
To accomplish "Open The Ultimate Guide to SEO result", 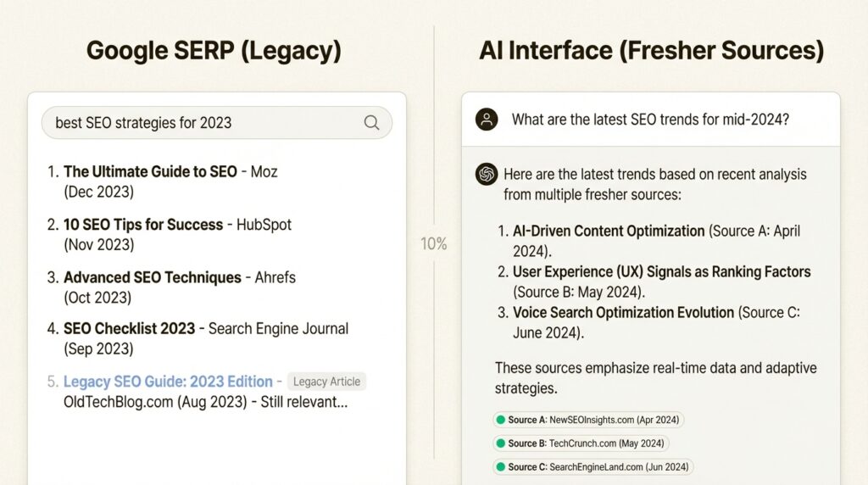I will (x=150, y=172).
